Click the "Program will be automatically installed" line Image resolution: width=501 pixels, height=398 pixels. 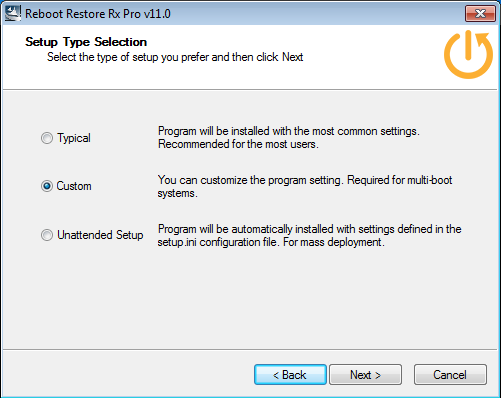pyautogui.click(x=309, y=229)
